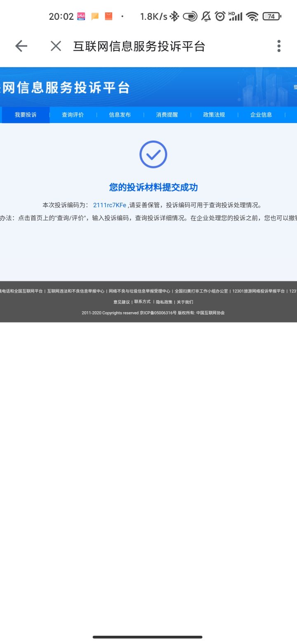Click the 互联网信息服务投诉平台 page title
297x644 pixels.
(139, 46)
